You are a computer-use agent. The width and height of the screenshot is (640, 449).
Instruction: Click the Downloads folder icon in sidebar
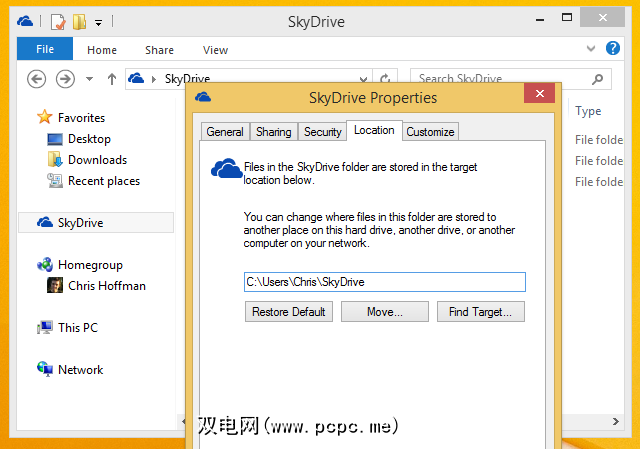(x=55, y=160)
